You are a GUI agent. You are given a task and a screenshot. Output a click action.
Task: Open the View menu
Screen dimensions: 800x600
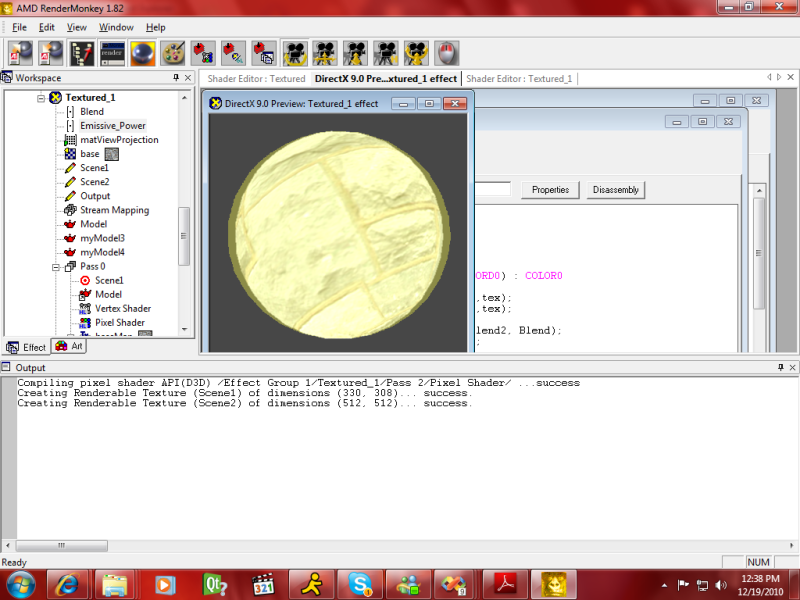[x=77, y=28]
